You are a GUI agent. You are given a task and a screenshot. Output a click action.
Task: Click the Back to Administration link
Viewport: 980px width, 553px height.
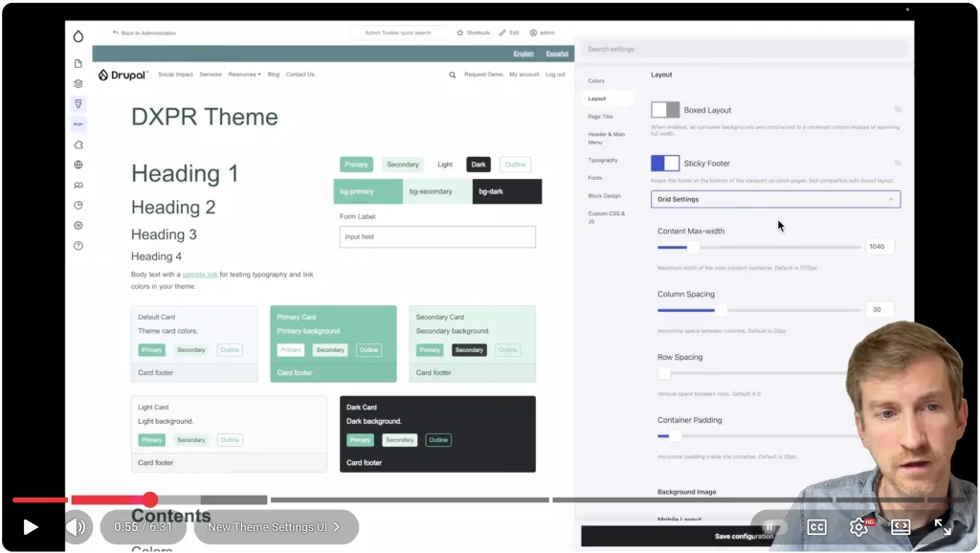[x=145, y=33]
